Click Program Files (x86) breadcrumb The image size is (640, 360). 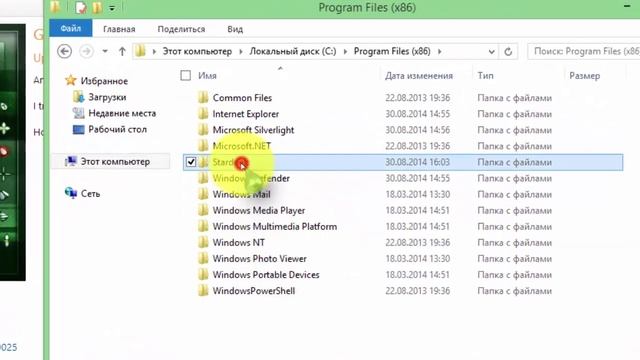click(392, 51)
